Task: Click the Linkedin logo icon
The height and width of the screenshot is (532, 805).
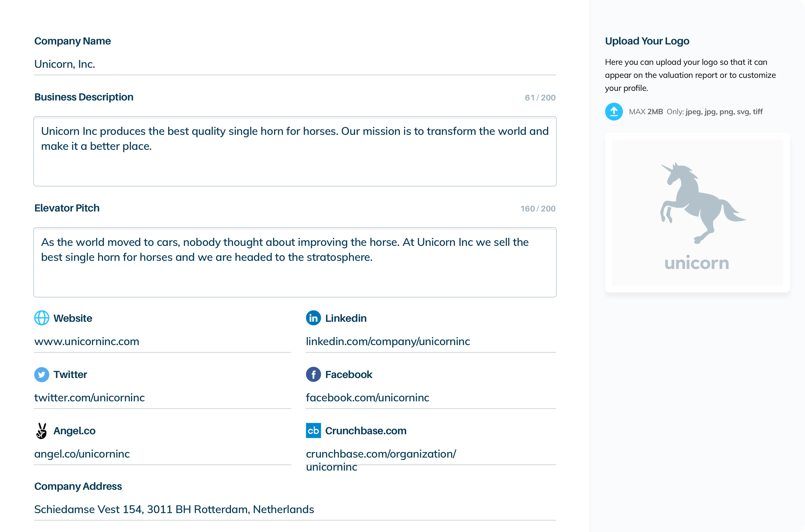Action: (313, 318)
